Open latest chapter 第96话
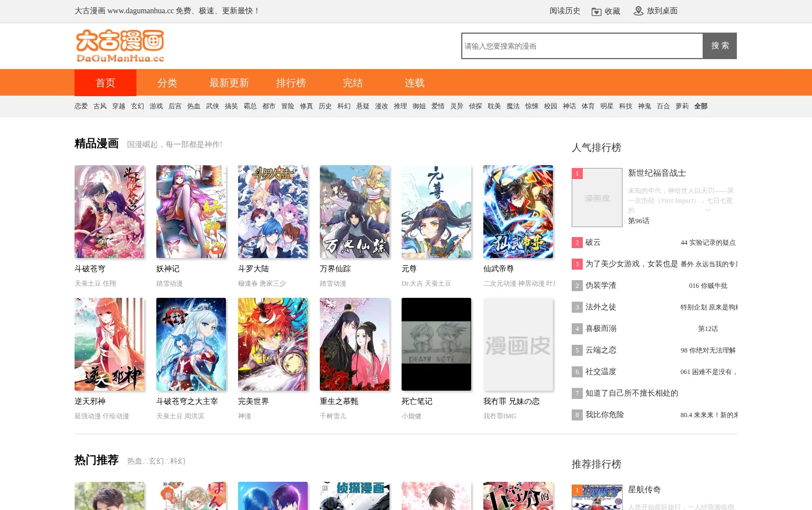This screenshot has width=812, height=510. tap(639, 221)
